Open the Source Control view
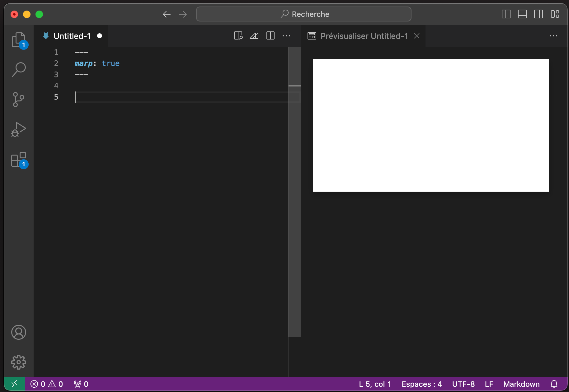The width and height of the screenshot is (569, 392). coord(19,100)
